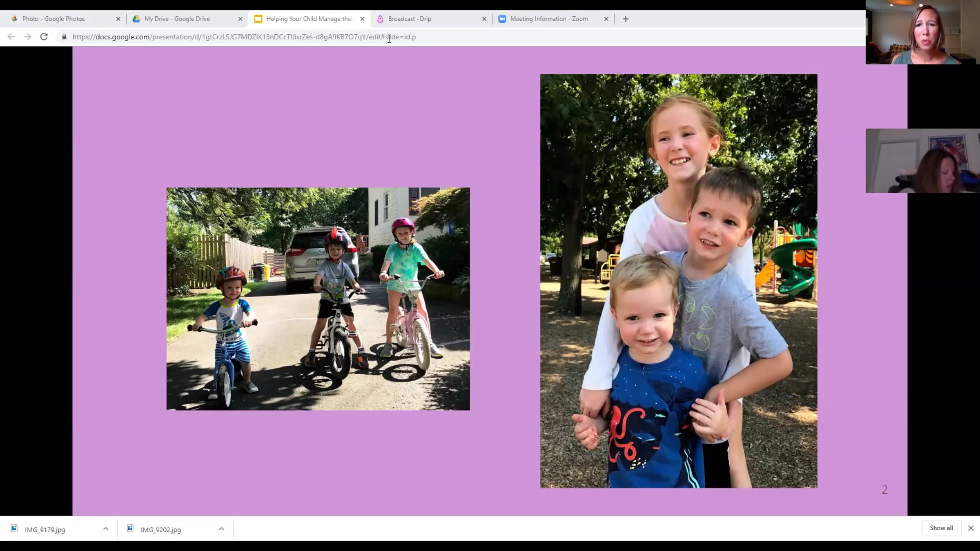This screenshot has width=980, height=551.
Task: Select the three kids playground photo
Action: 679,281
